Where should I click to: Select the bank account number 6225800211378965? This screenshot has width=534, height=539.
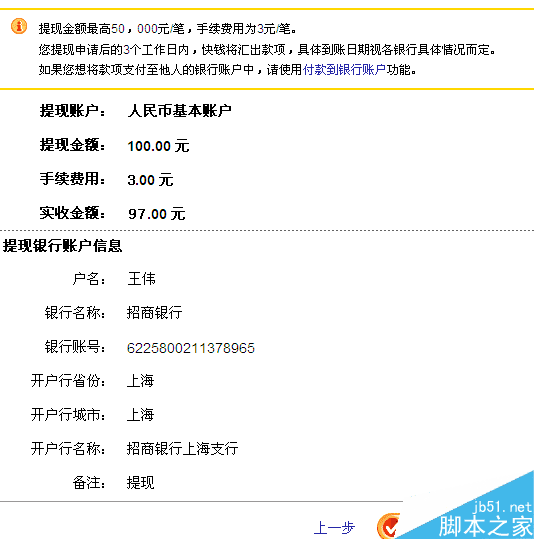(191, 348)
